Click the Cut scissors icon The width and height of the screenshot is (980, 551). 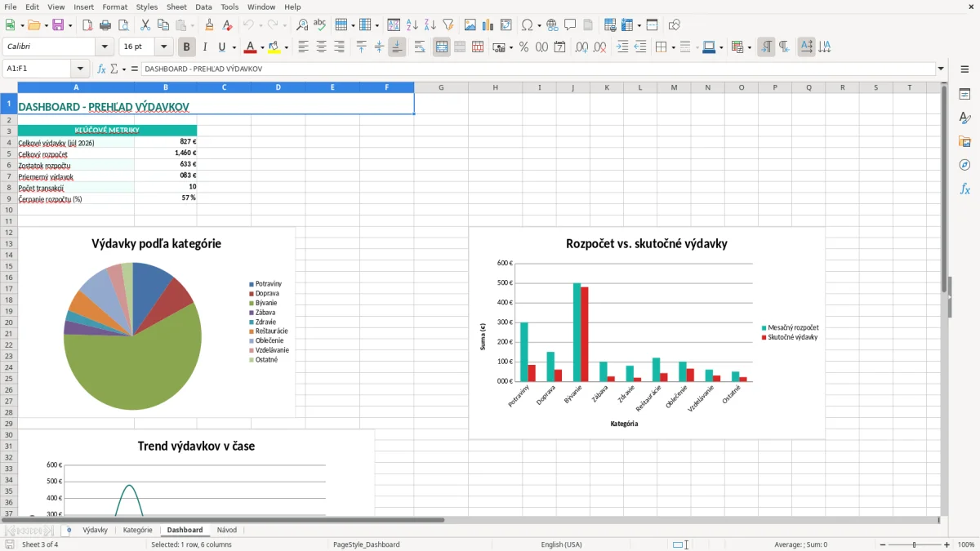(145, 25)
